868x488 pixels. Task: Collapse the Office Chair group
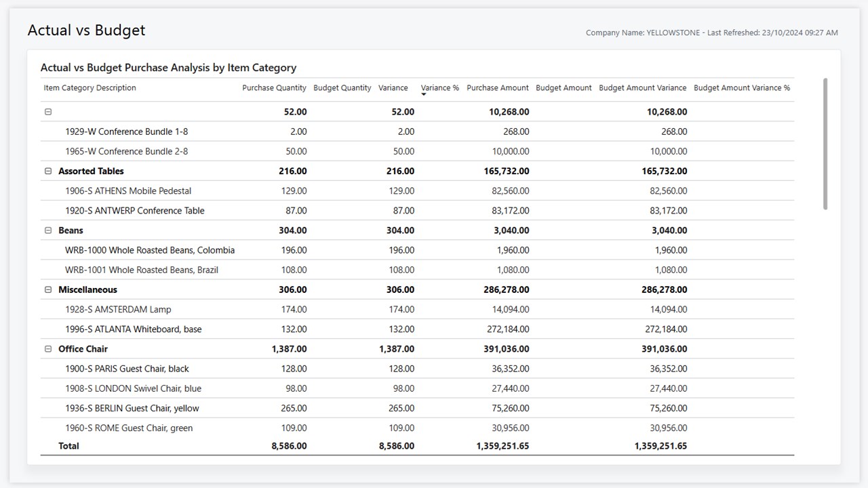click(x=48, y=349)
